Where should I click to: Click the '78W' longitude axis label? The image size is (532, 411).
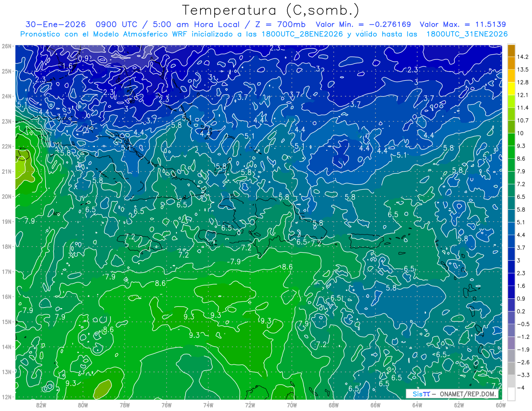coord(125,405)
